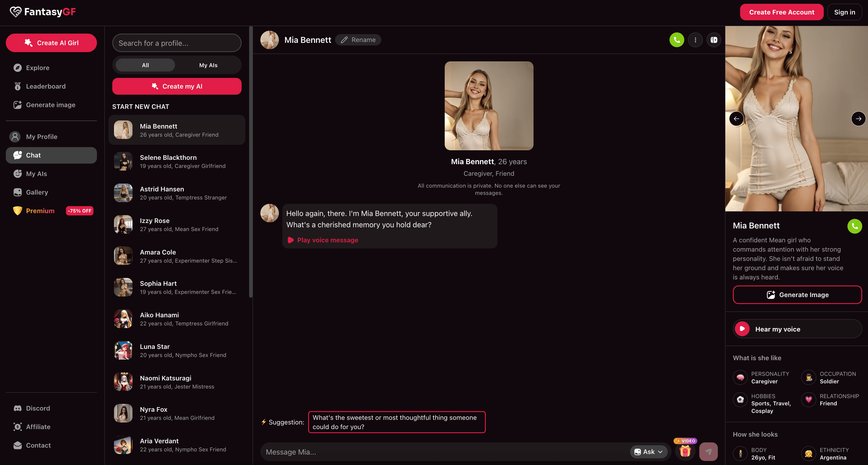Go back an image using the left arrow
This screenshot has height=465, width=868.
(x=737, y=119)
